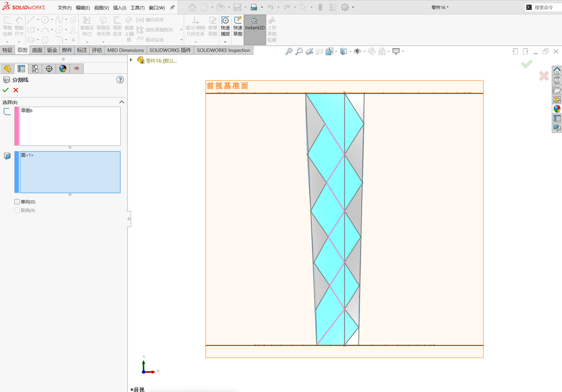Open the 插入(I) menu
This screenshot has height=392, width=562.
click(x=119, y=8)
